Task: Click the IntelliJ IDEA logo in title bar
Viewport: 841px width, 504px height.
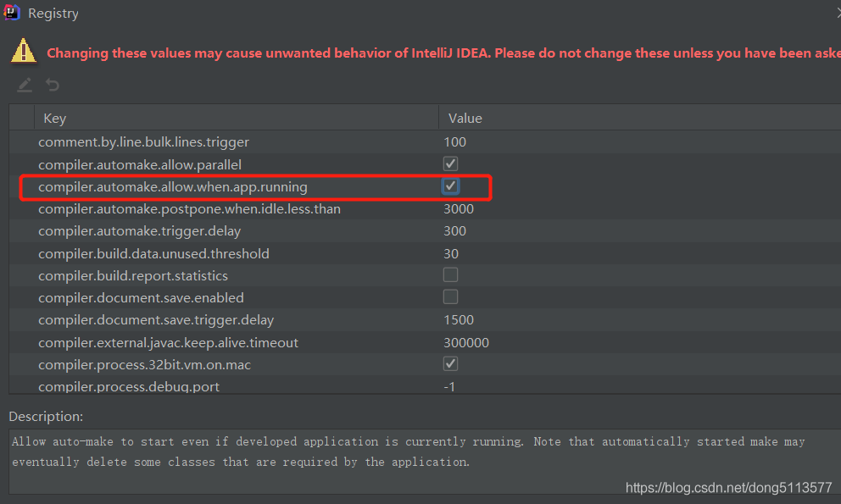Action: (12, 13)
